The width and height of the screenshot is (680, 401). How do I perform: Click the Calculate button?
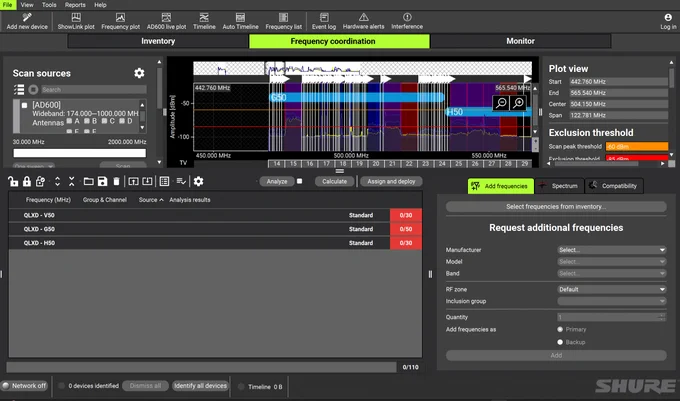pos(334,181)
